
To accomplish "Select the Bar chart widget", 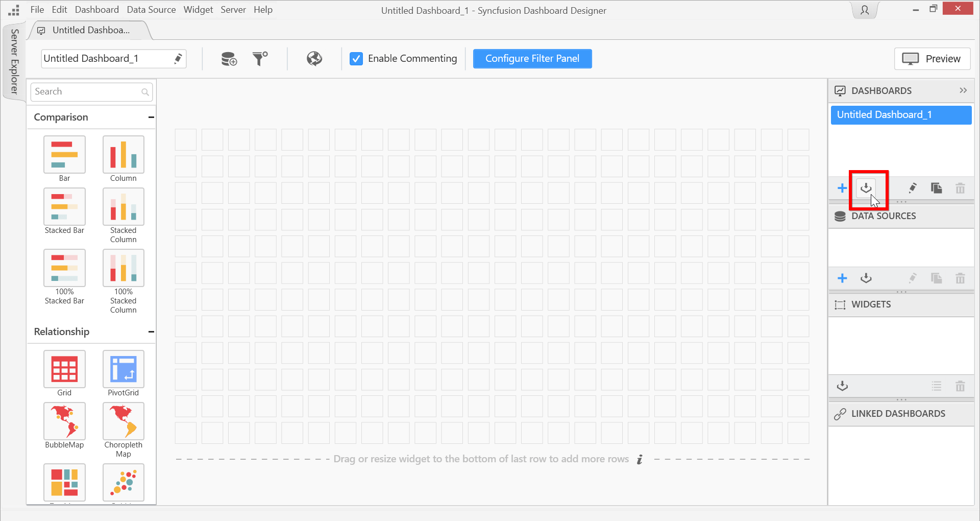I will click(64, 155).
